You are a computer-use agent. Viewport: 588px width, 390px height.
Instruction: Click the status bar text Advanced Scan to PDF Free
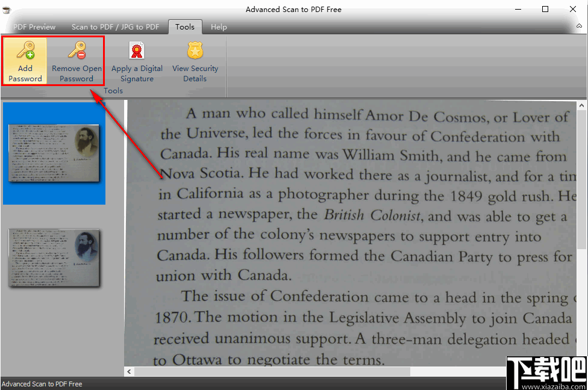pos(42,383)
